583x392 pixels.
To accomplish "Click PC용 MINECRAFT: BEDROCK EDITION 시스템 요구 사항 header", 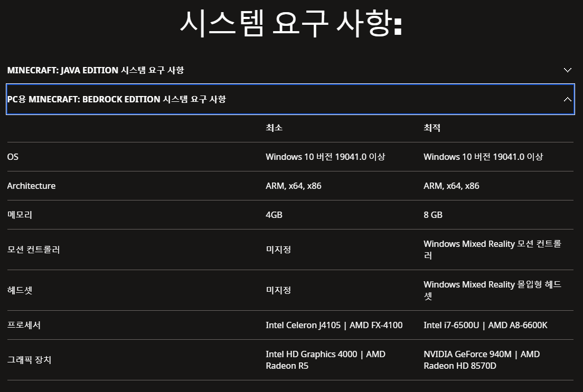I will (290, 99).
